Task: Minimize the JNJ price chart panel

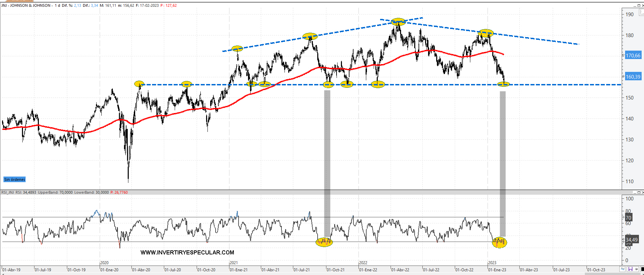Action: point(635,5)
